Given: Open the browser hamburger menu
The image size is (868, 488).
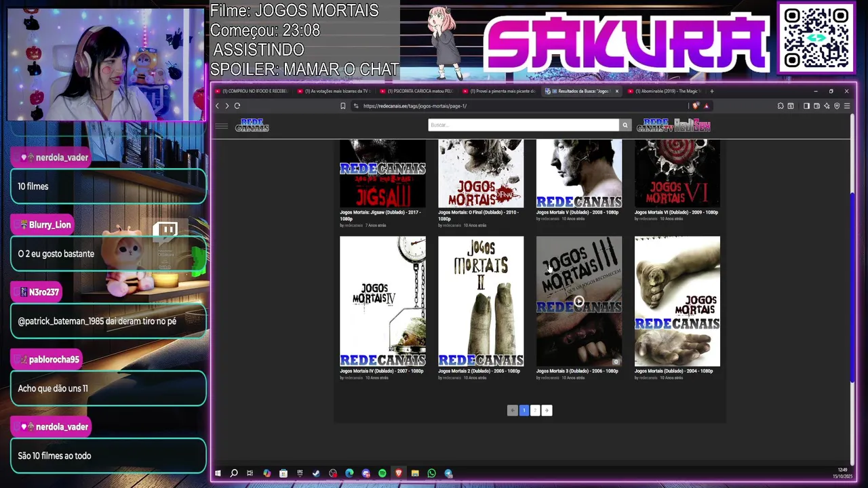Looking at the screenshot, I should (847, 106).
